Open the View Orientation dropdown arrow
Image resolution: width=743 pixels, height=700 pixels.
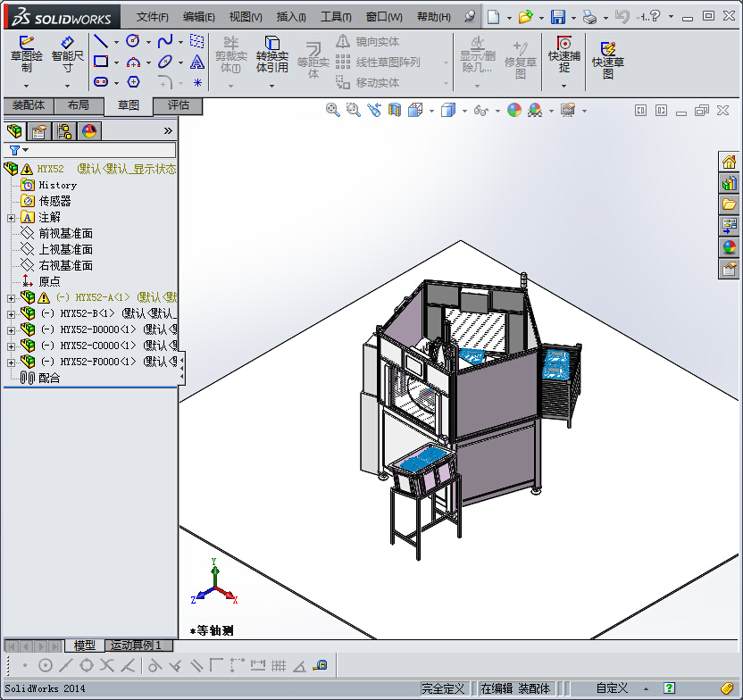(x=431, y=111)
